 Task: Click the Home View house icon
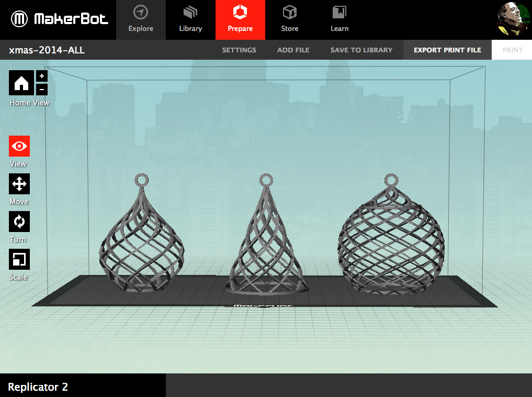(21, 83)
